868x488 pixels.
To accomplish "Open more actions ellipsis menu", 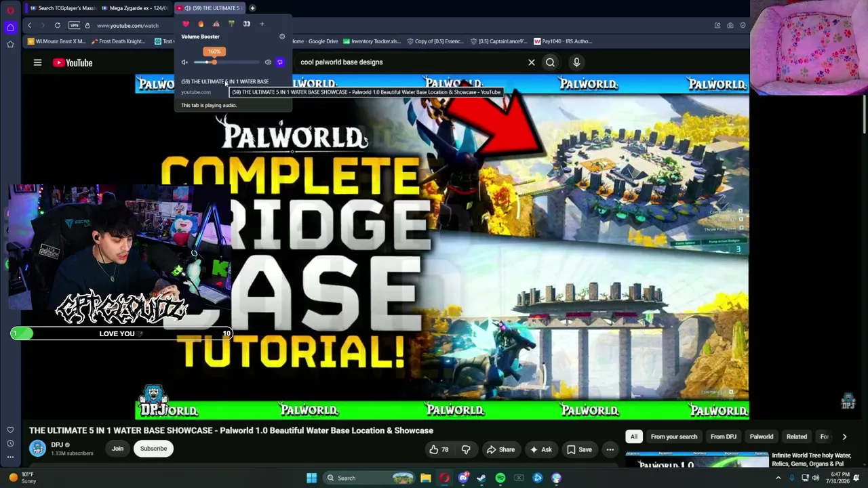I will click(x=610, y=449).
